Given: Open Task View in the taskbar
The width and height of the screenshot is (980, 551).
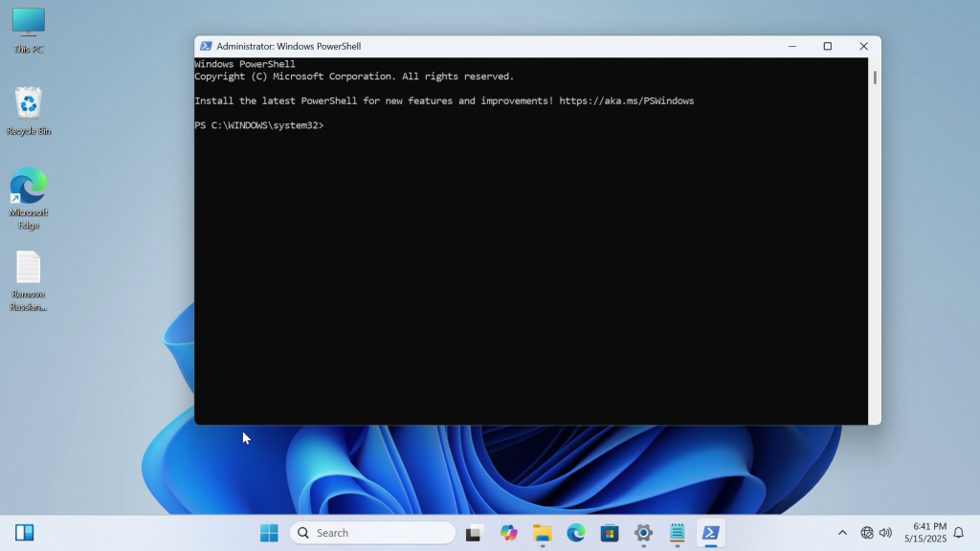Looking at the screenshot, I should click(474, 533).
